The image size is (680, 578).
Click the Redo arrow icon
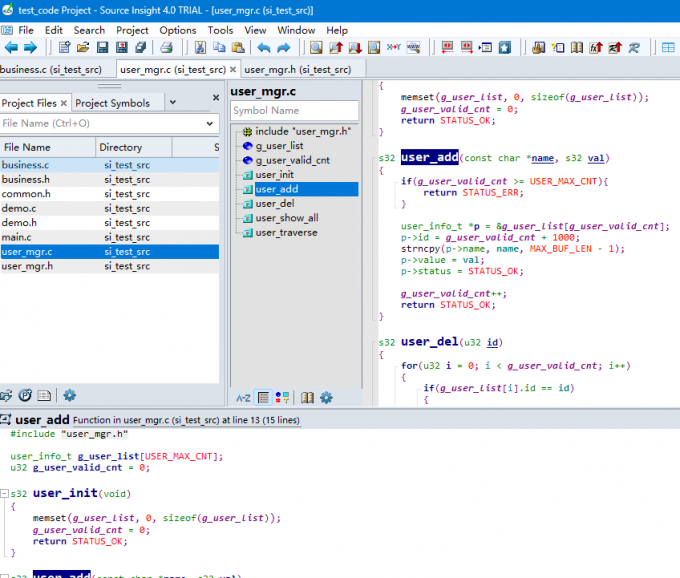(283, 47)
